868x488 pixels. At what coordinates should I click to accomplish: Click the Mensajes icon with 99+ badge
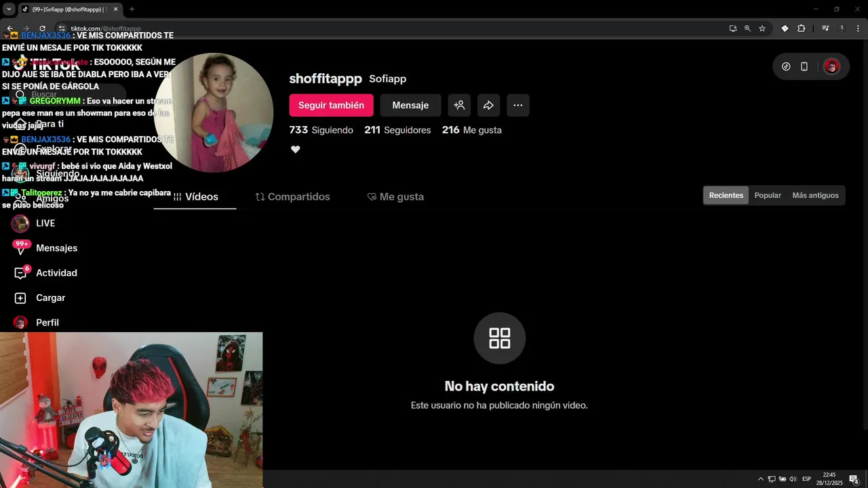(21, 247)
